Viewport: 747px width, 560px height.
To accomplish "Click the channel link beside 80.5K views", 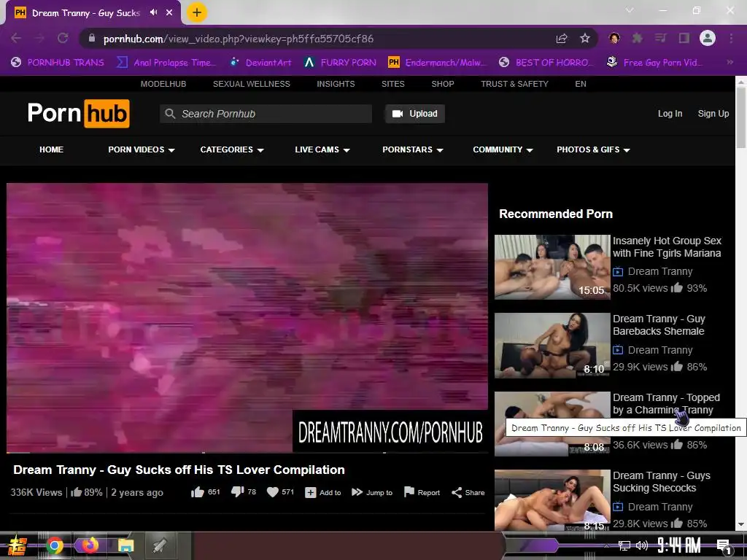I will [659, 271].
